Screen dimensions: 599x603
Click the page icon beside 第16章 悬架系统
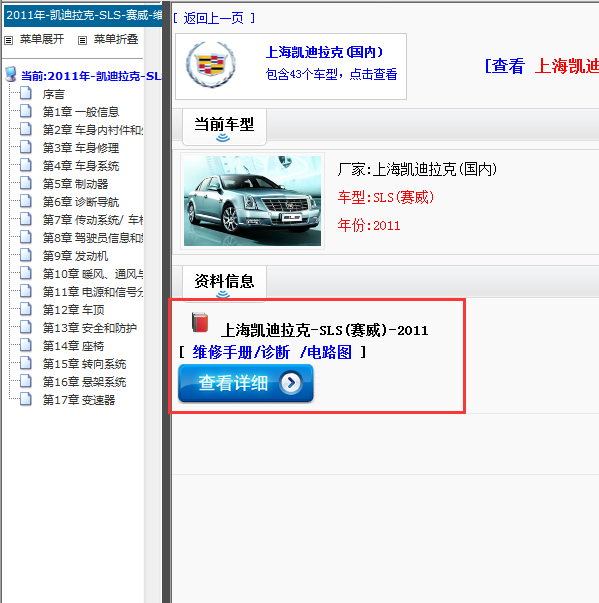pos(26,381)
